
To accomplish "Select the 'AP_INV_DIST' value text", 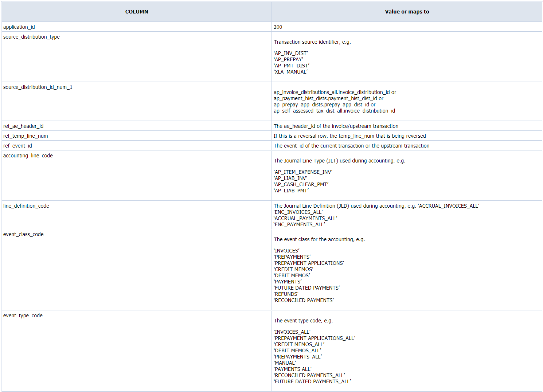I will [x=290, y=53].
